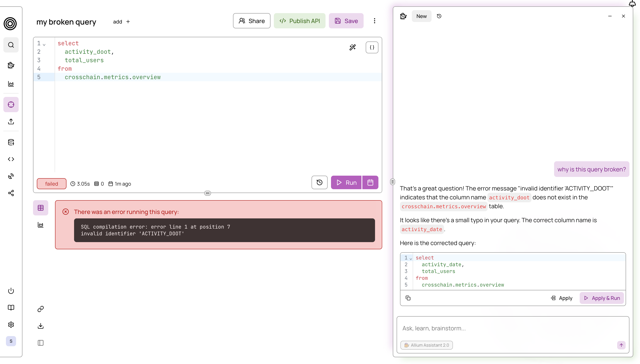
Task: Grab the editor-results resize handle
Action: 207,193
